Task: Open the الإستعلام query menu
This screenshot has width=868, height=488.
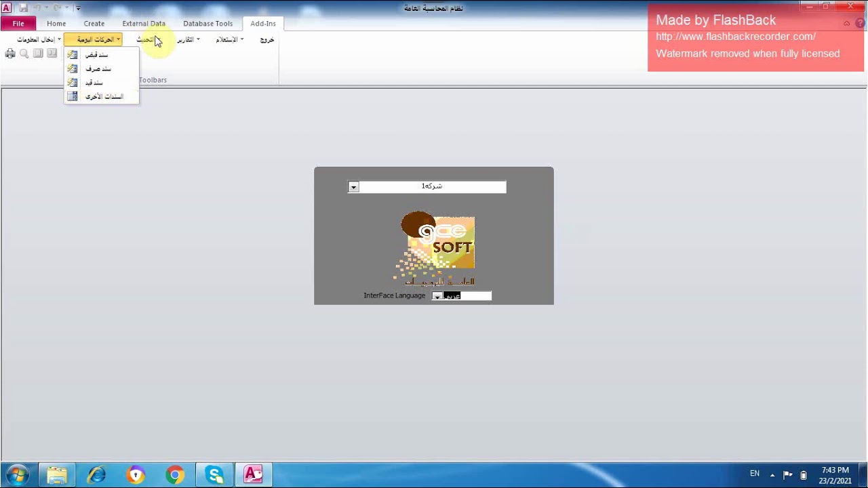Action: point(229,40)
